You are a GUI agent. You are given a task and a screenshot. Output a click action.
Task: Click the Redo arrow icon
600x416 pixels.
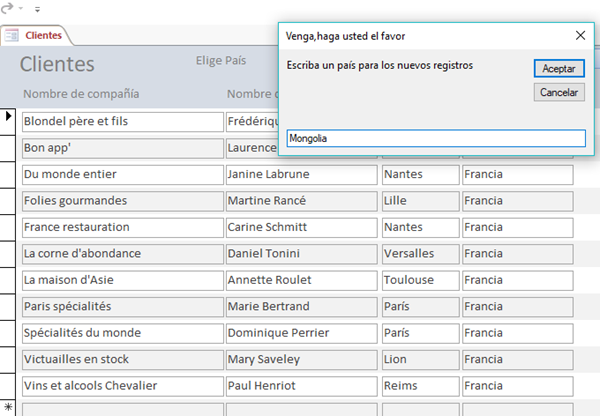[7, 9]
